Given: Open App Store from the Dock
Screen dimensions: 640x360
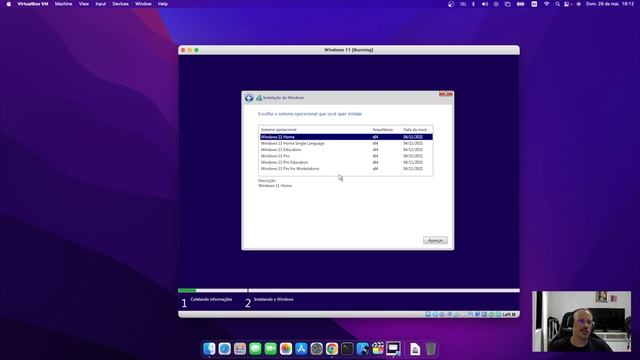Looking at the screenshot, I should (301, 349).
